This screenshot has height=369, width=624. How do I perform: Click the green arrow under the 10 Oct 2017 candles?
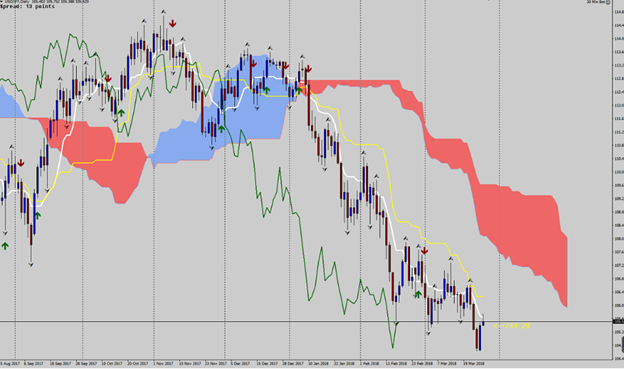pos(121,113)
